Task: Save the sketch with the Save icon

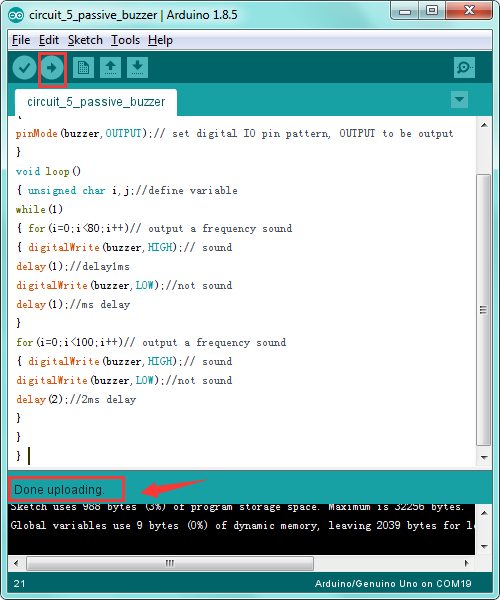Action: click(137, 68)
